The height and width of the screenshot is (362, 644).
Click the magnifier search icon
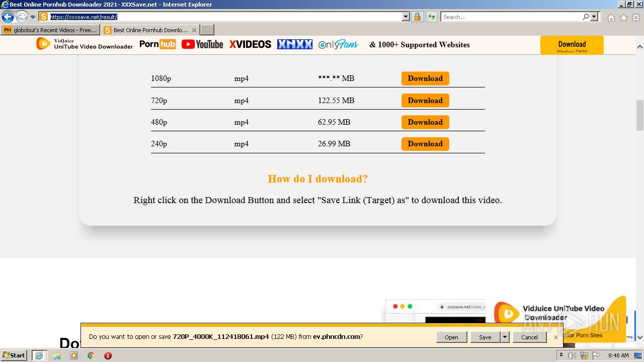(586, 17)
